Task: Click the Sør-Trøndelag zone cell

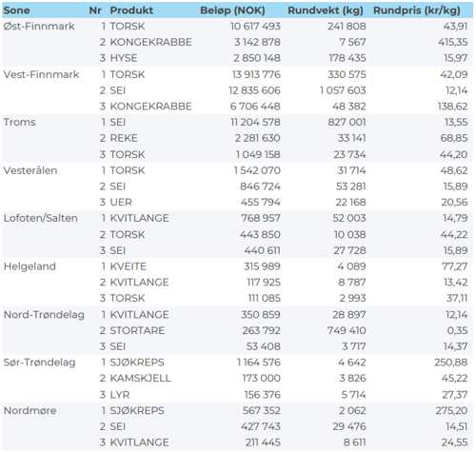Action: pos(39,363)
